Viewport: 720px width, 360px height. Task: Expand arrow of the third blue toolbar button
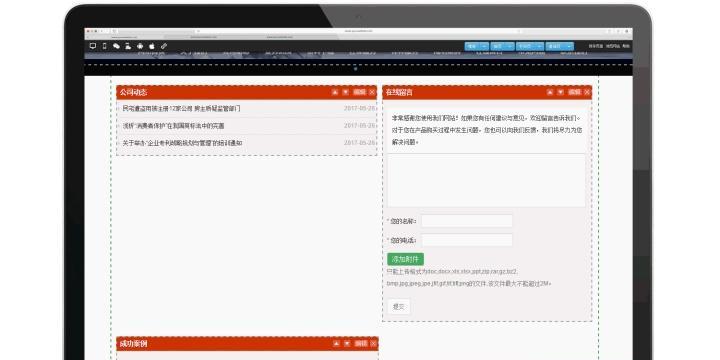(540, 46)
